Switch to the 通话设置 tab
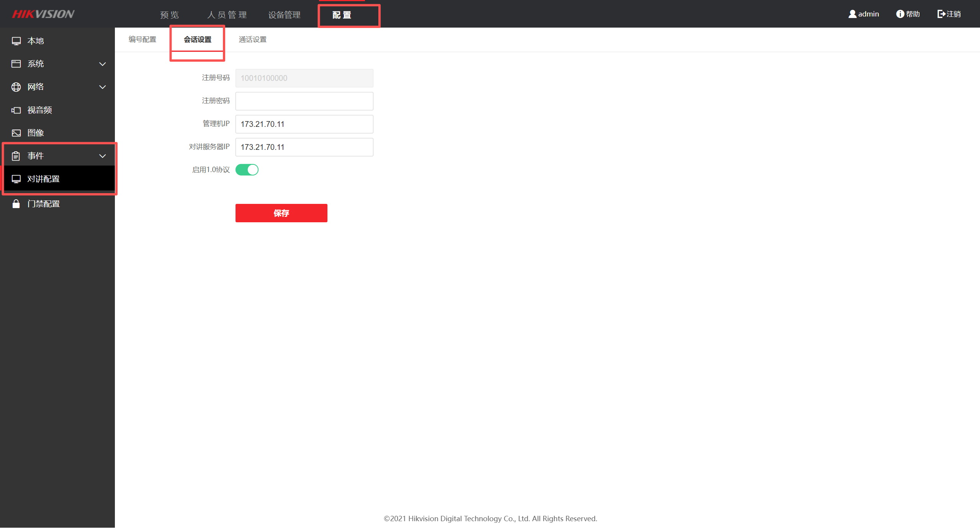The image size is (980, 530). click(252, 39)
